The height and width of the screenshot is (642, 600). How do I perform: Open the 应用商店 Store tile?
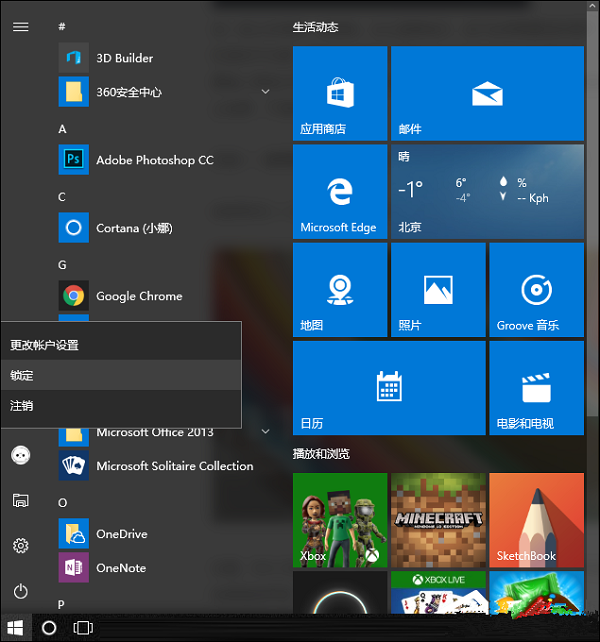[339, 94]
